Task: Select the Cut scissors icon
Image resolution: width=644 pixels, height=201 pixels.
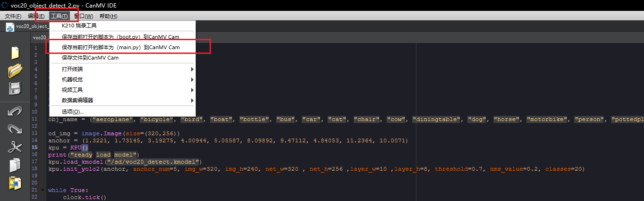Action: pyautogui.click(x=15, y=147)
